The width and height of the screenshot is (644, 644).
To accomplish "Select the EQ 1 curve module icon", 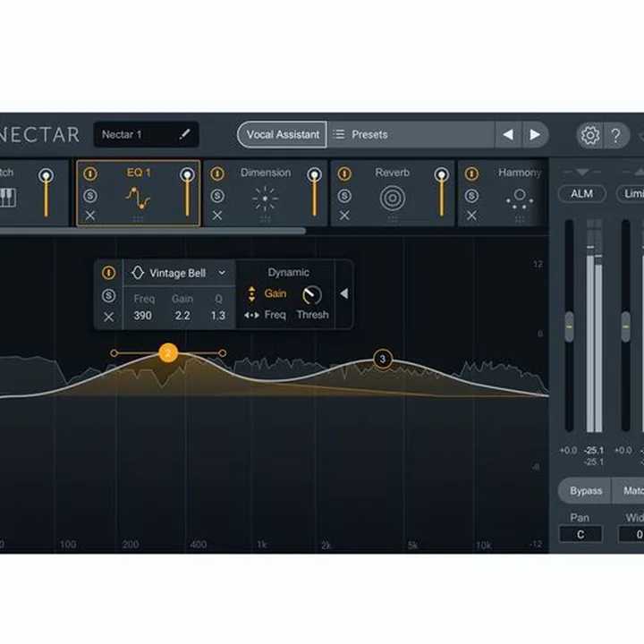I will pos(138,198).
